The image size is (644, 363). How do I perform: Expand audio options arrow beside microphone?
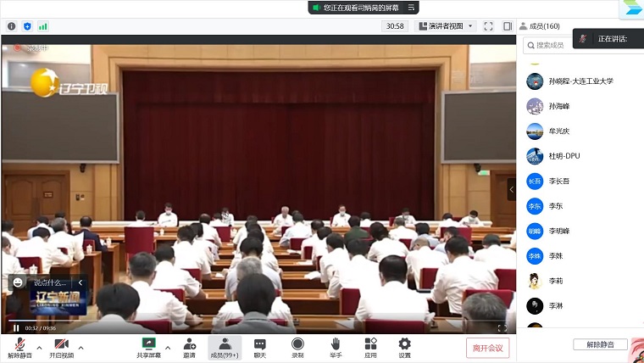click(39, 347)
